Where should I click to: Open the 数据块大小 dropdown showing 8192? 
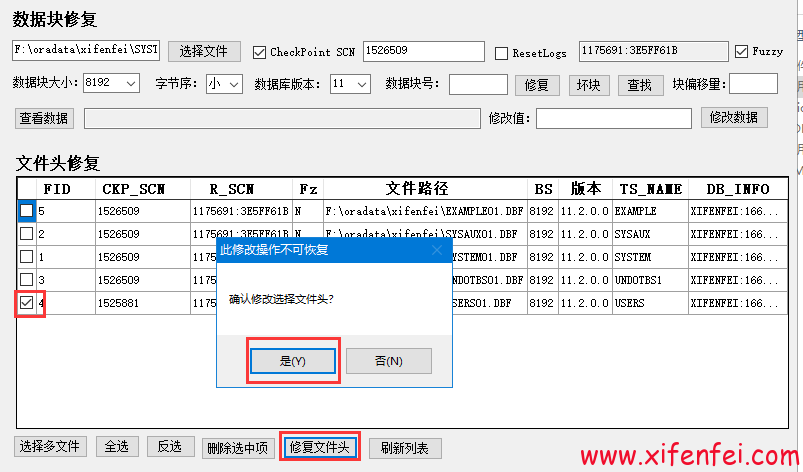pyautogui.click(x=112, y=83)
